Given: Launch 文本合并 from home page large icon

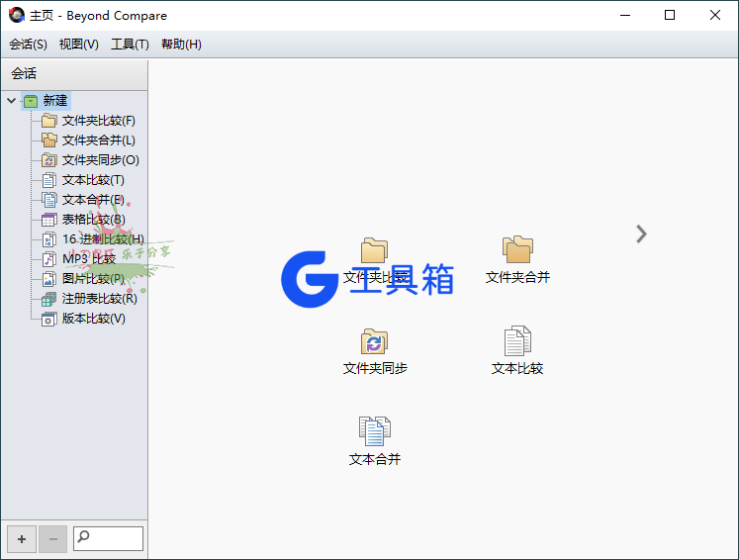Looking at the screenshot, I should pyautogui.click(x=375, y=431).
